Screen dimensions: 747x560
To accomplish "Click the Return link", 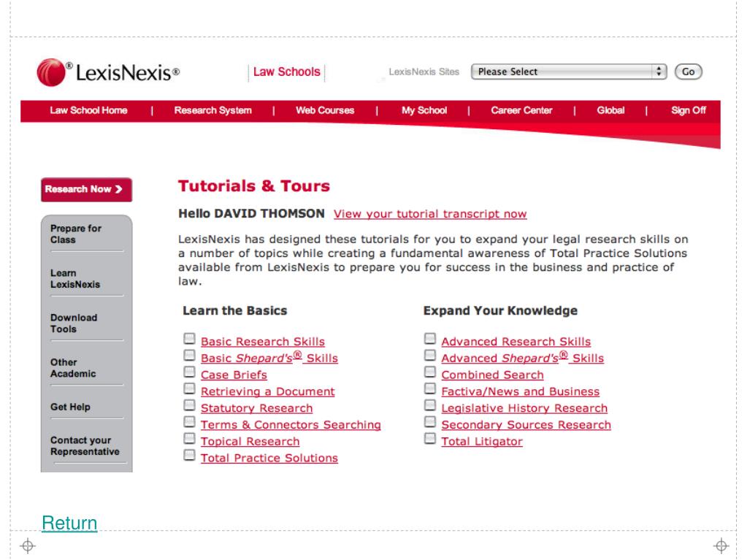I will click(x=69, y=523).
